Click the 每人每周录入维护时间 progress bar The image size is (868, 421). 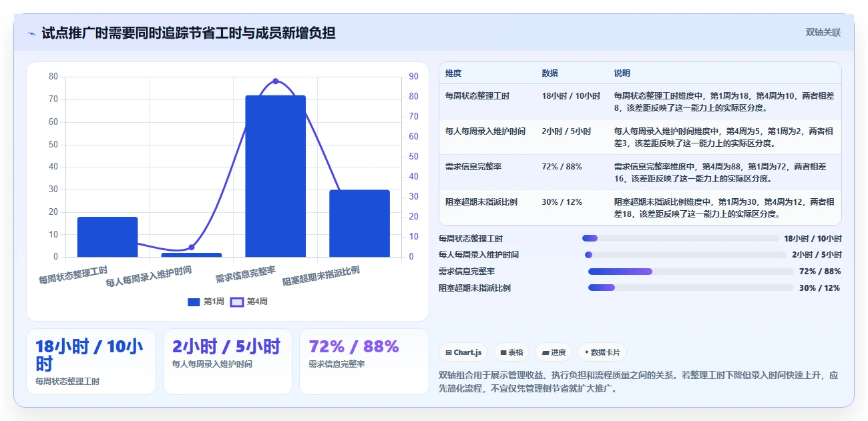[686, 255]
